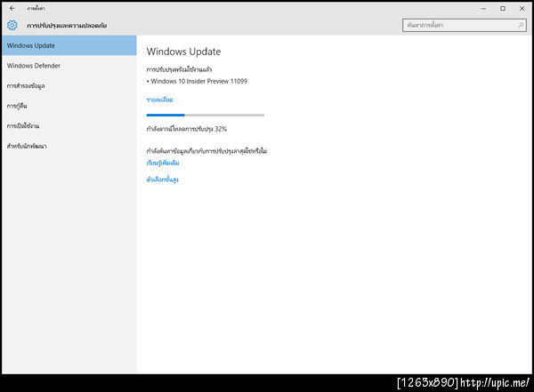This screenshot has height=392, width=534.
Task: Open Advanced options (ตัวเลือกขั้นสูง) link
Action: point(163,180)
